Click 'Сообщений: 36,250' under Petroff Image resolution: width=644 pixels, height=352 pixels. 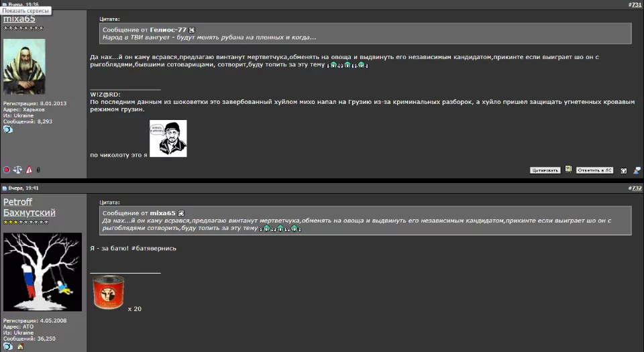pyautogui.click(x=29, y=339)
